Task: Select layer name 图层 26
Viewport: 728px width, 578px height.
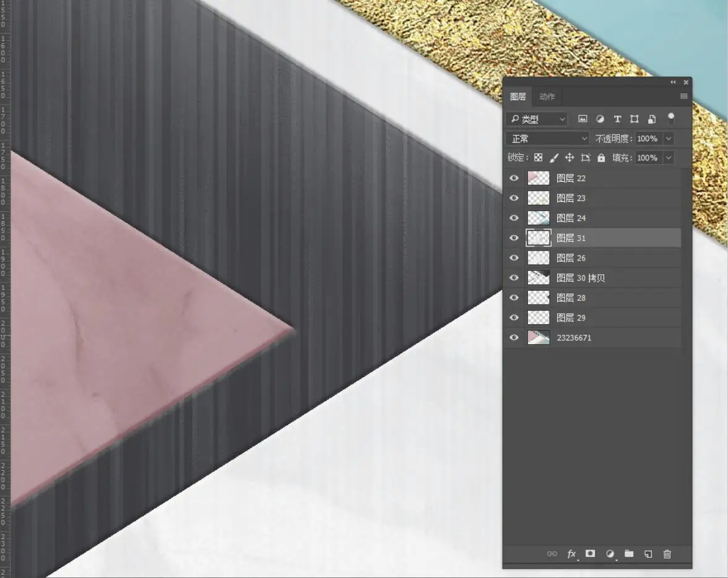Action: pyautogui.click(x=571, y=258)
